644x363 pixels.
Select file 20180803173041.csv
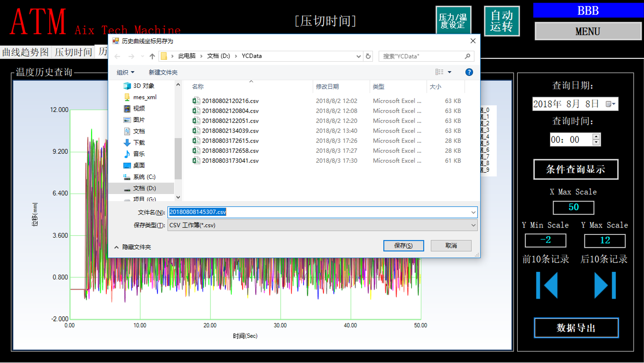coord(230,160)
